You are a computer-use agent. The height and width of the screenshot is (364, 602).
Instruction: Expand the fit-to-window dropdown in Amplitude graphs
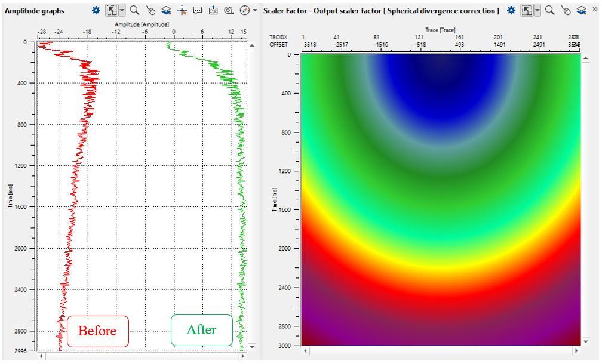(122, 10)
